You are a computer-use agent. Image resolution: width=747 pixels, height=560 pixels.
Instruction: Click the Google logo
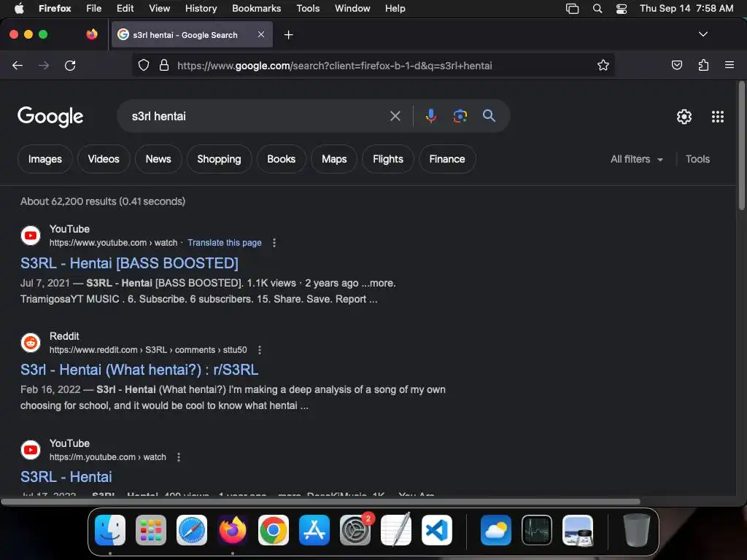50,117
